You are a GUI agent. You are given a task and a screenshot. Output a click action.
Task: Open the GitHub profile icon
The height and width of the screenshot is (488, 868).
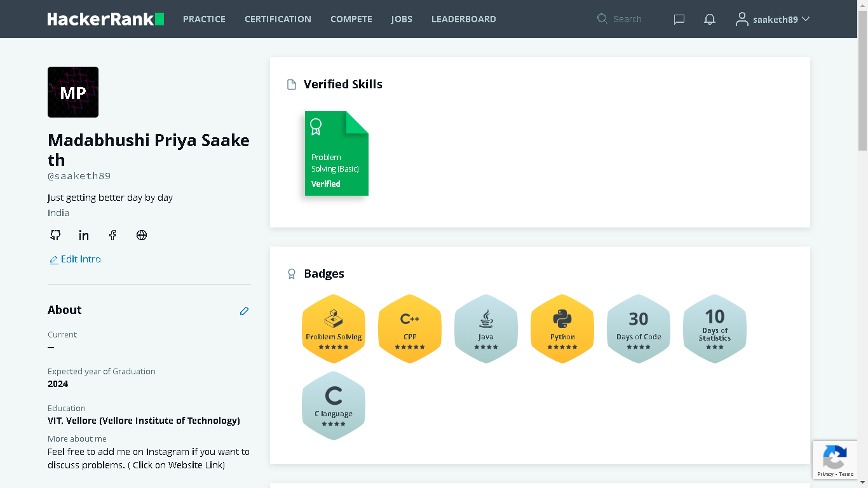click(55, 235)
